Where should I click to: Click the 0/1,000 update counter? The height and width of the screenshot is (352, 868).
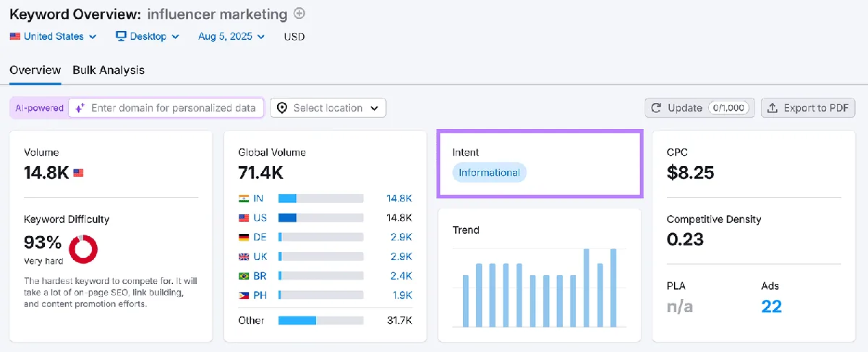tap(729, 108)
